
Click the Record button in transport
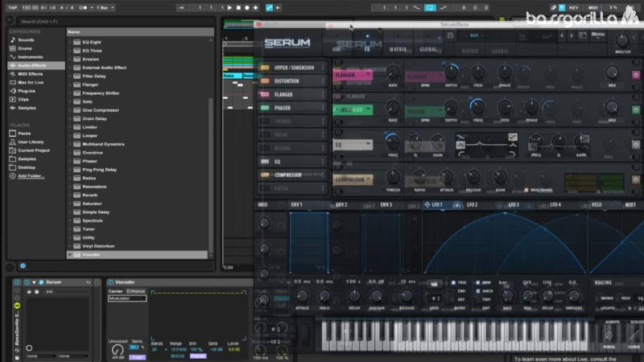click(247, 7)
